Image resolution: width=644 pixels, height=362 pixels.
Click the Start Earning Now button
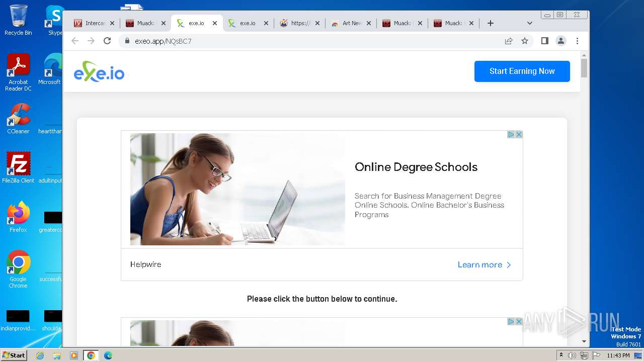522,71
